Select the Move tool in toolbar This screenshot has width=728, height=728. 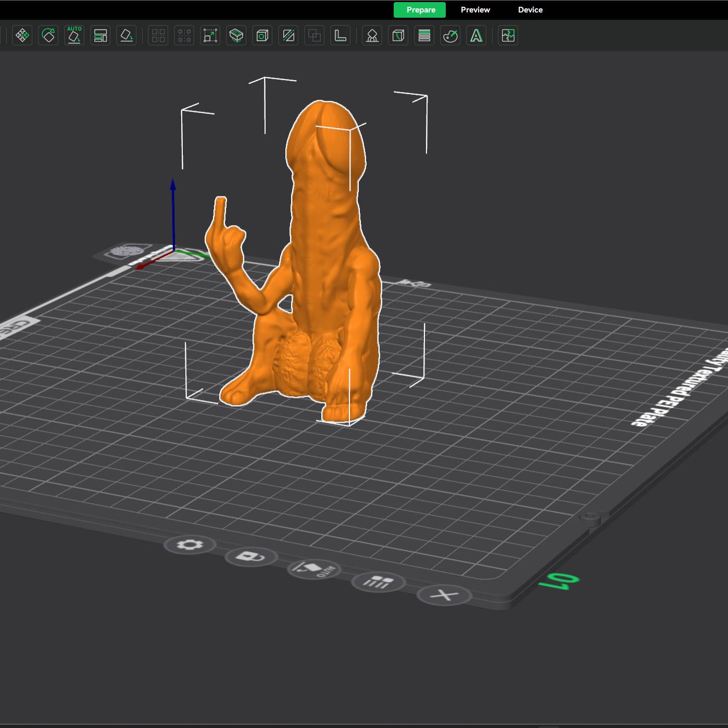tap(22, 35)
